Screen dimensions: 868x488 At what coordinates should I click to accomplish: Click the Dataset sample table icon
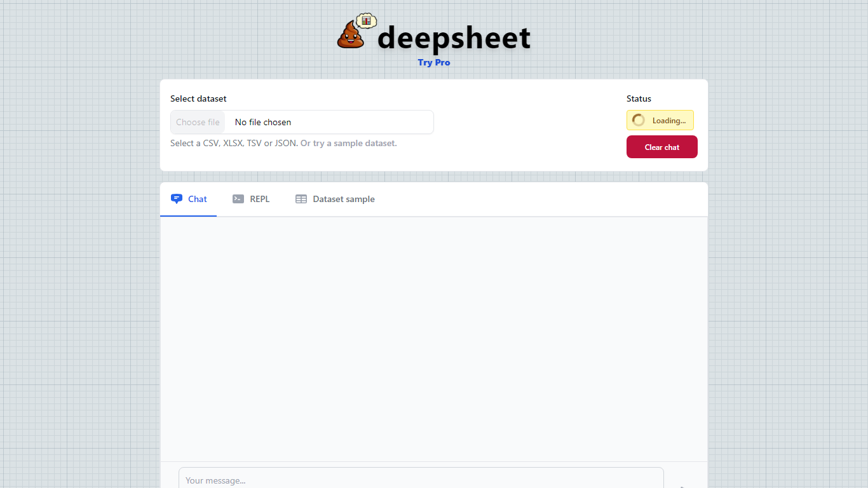click(301, 199)
